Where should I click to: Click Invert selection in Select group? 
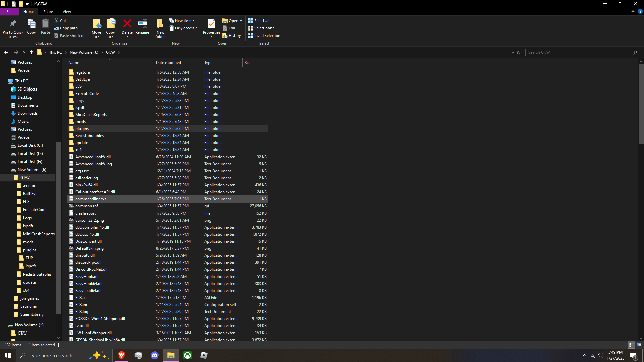coord(264,36)
